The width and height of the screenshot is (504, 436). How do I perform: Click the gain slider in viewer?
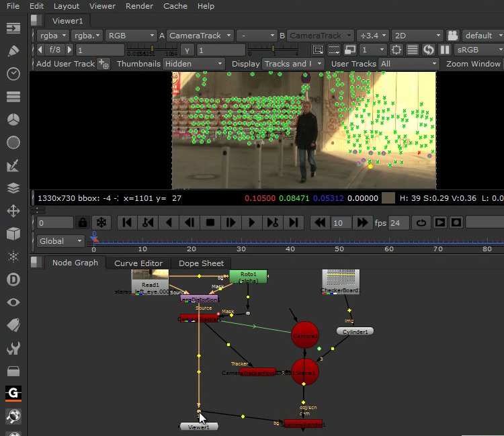[x=152, y=50]
